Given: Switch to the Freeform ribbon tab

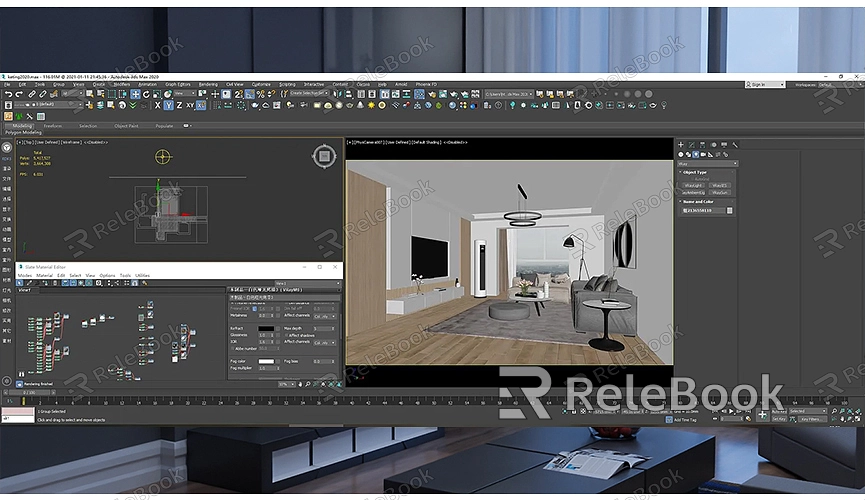Looking at the screenshot, I should point(53,126).
